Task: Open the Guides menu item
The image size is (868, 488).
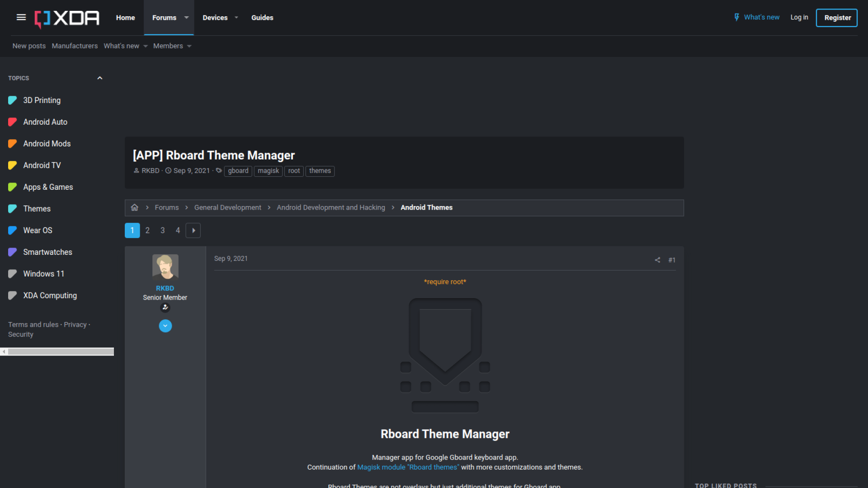Action: point(262,18)
